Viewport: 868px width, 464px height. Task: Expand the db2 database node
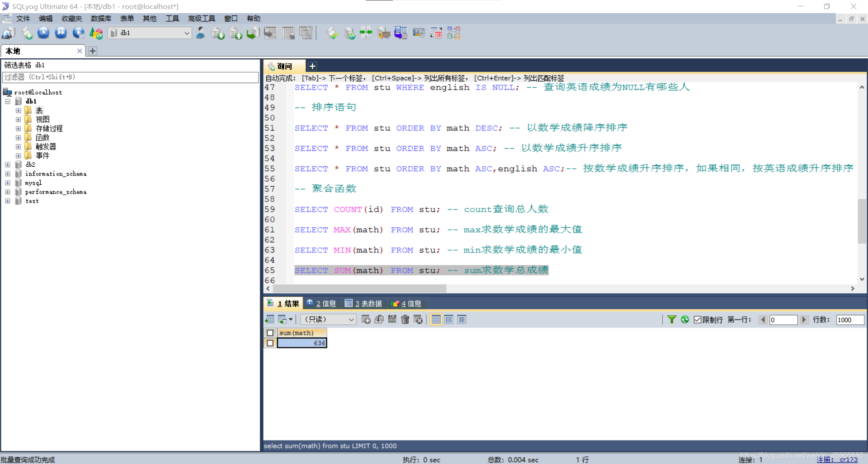[8, 164]
